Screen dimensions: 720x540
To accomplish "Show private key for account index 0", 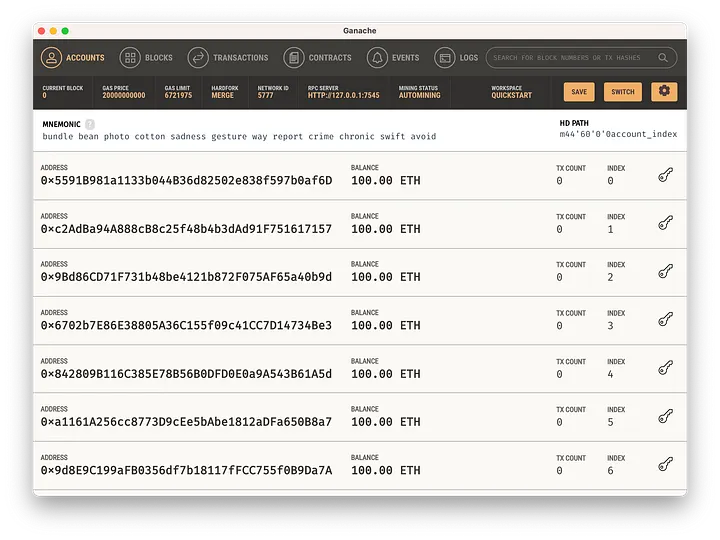I will (x=666, y=175).
